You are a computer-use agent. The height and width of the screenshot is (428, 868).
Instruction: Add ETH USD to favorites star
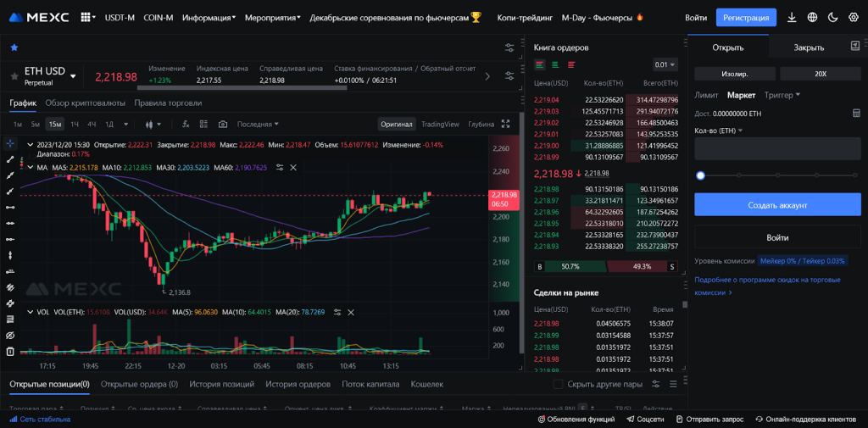[14, 76]
